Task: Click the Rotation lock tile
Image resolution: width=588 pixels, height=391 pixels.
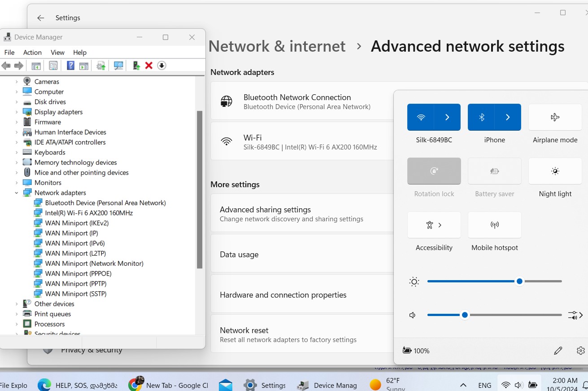Action: pos(434,171)
